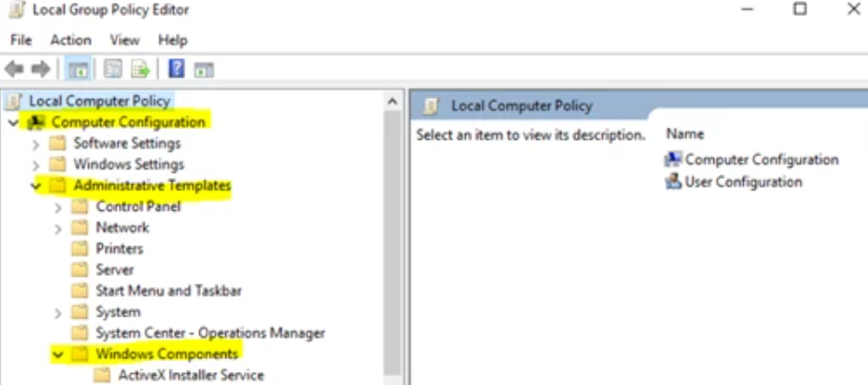Screen dimensions: 868x385
Task: Click the Properties toolbar icon
Action: (x=113, y=69)
